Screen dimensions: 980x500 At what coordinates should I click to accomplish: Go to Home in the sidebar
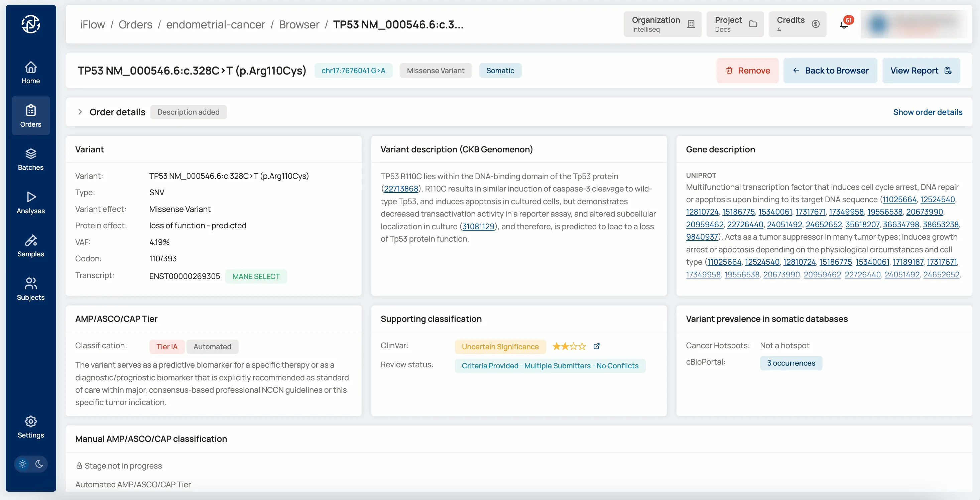31,73
